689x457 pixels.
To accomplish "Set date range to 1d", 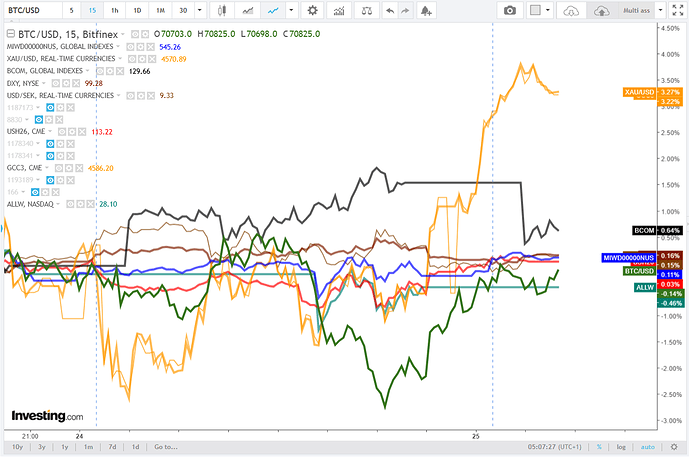I will click(x=135, y=447).
